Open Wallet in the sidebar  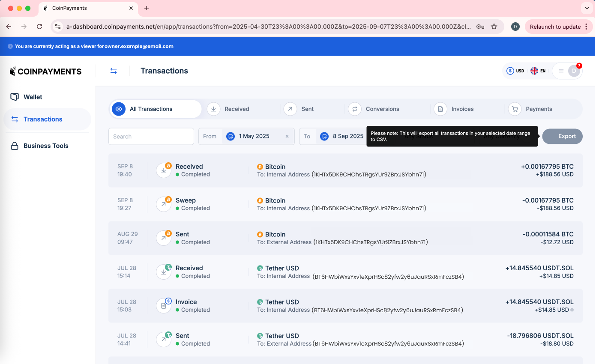[33, 97]
